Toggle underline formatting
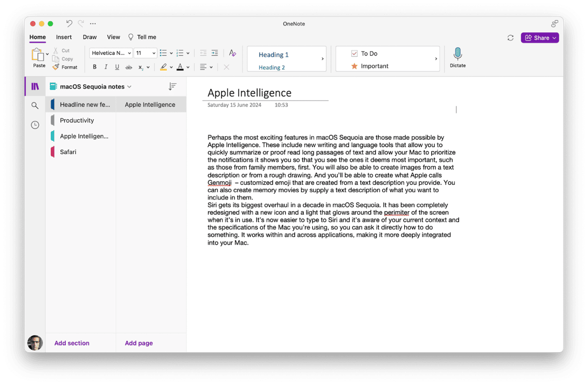This screenshot has width=588, height=385. [x=117, y=67]
